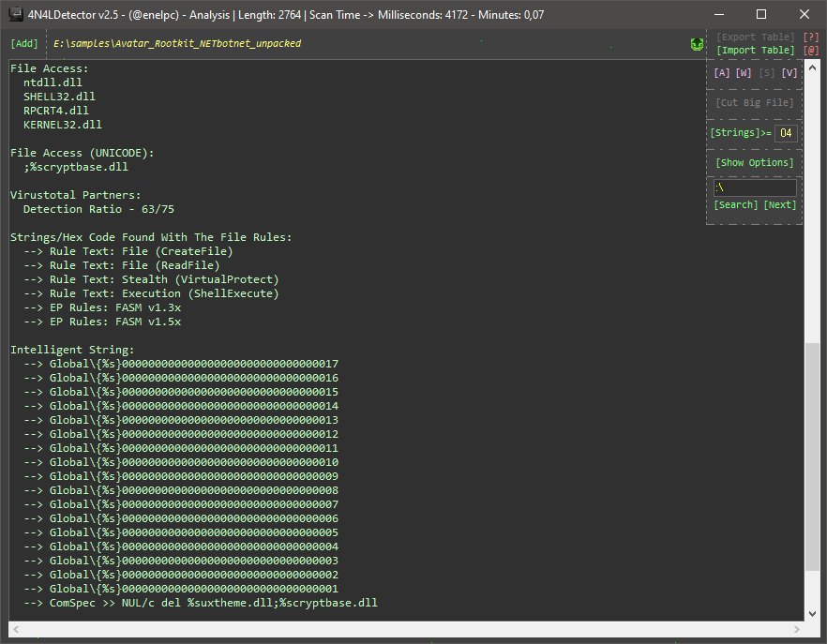Click the red [@] contact link

[x=811, y=50]
